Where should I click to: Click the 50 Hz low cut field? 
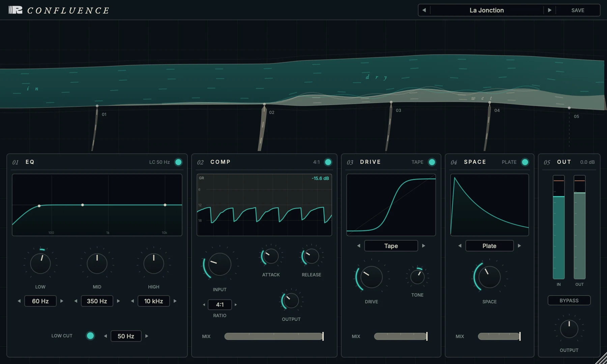click(x=126, y=336)
